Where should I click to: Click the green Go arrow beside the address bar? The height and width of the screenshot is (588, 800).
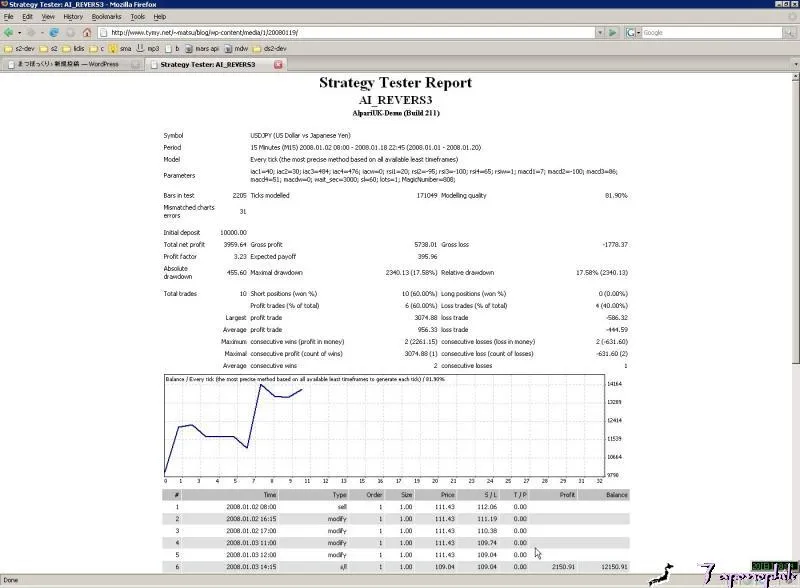coord(613,32)
